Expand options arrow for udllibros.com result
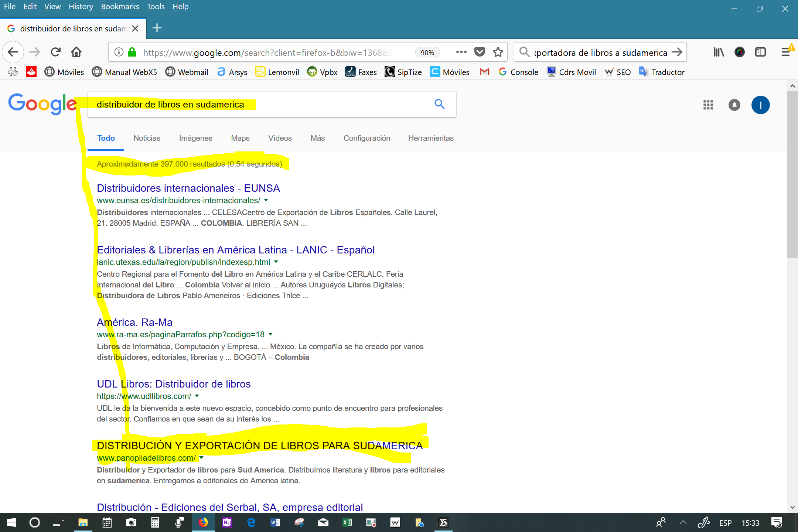798x532 pixels. pyautogui.click(x=197, y=396)
